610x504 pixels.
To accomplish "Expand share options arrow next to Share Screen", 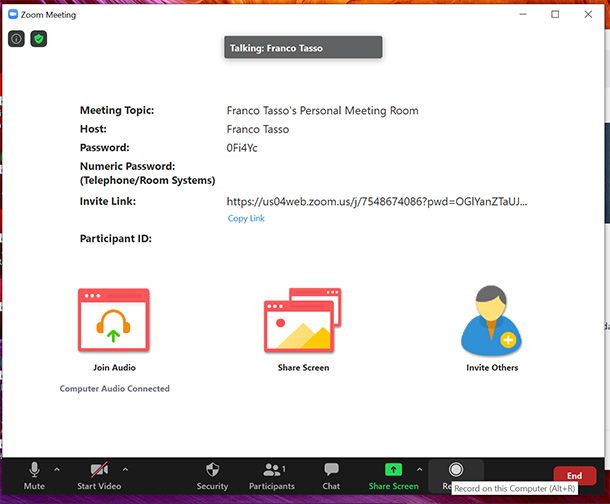I will [x=419, y=470].
